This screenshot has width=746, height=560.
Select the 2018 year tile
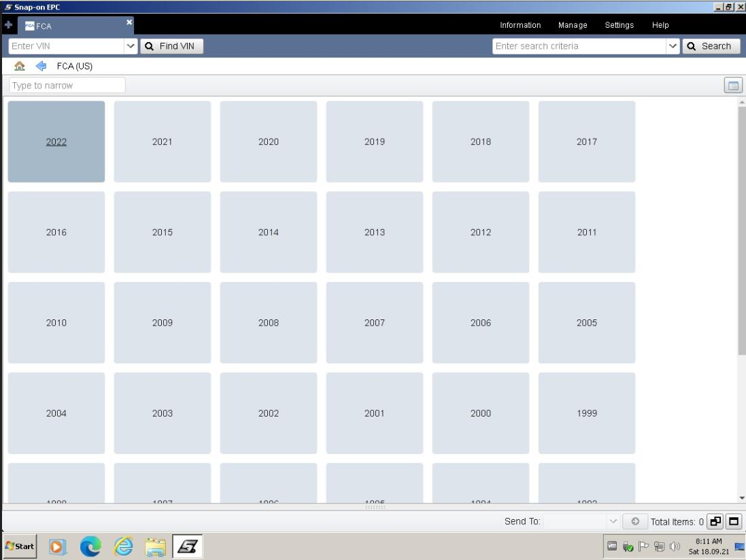(x=481, y=141)
